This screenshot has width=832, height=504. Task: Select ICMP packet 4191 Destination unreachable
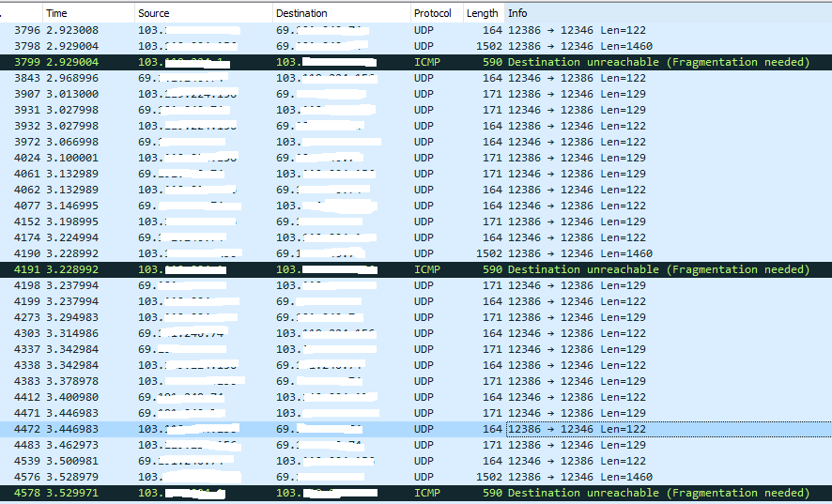(x=416, y=269)
